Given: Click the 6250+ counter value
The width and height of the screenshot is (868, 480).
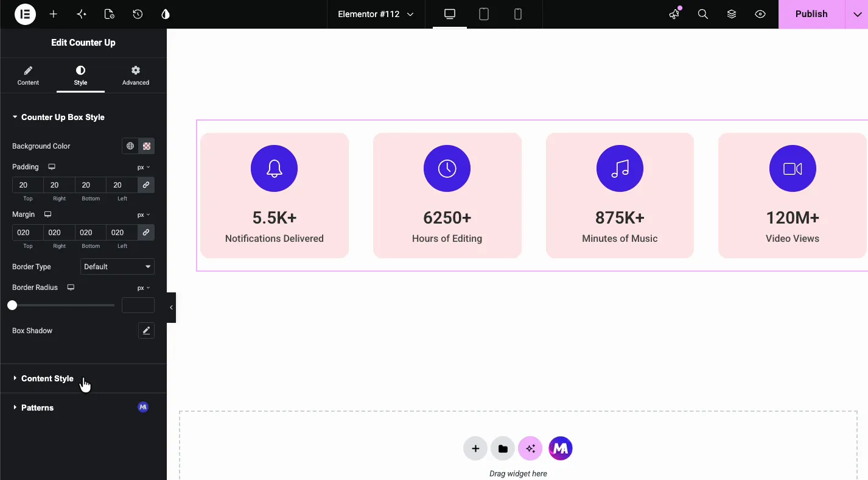Looking at the screenshot, I should pos(447,217).
